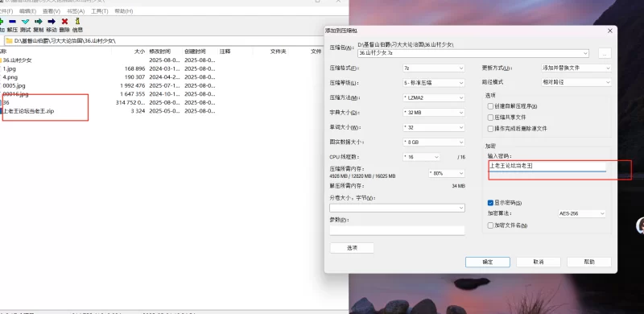Check 操作完成后删除源文件 option
Viewport: 644px width, 314px height.
point(490,129)
